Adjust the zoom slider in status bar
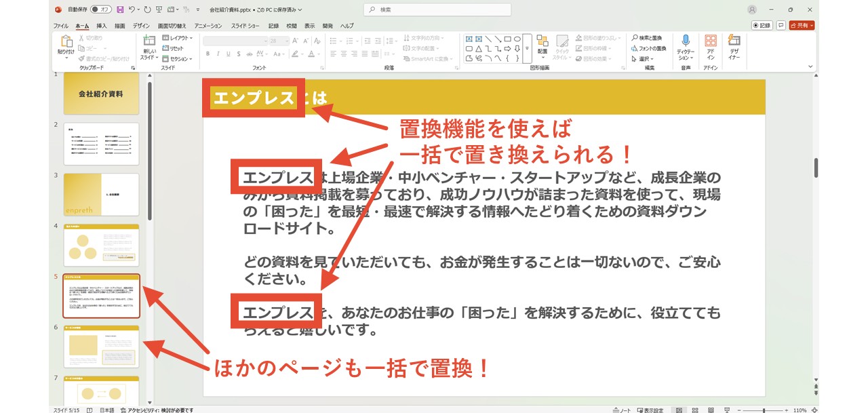Image resolution: width=868 pixels, height=413 pixels. click(x=764, y=410)
